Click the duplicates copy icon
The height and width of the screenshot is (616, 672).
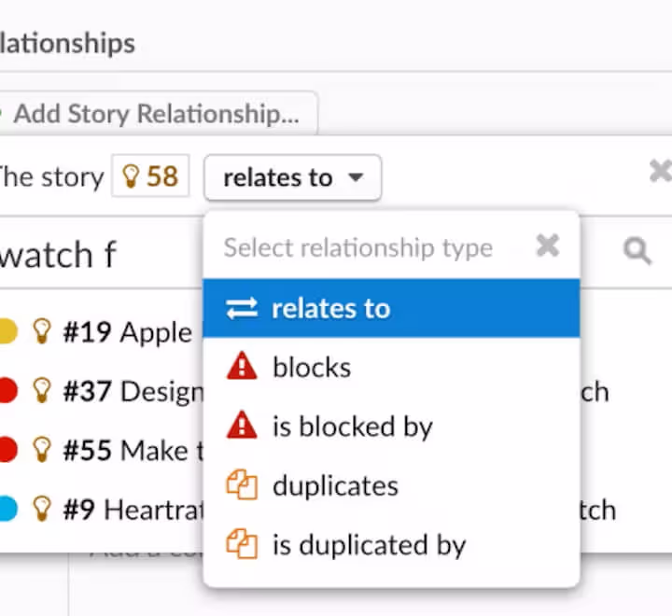pos(242,484)
